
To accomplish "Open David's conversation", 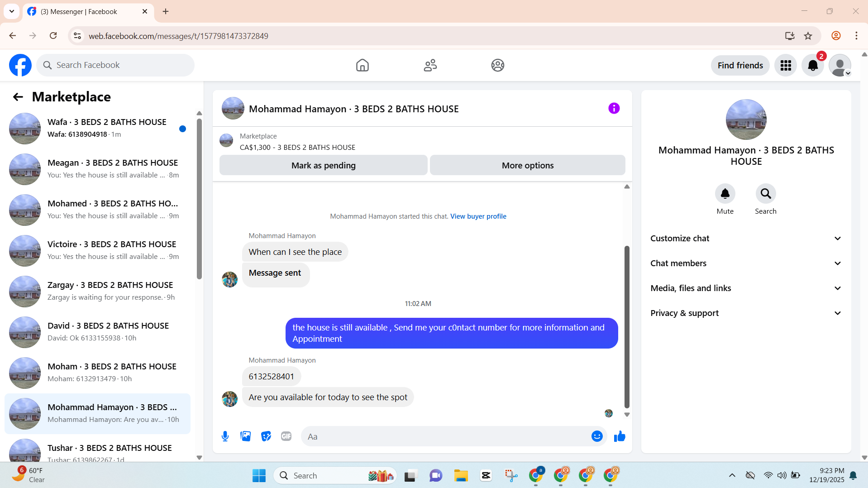I will coord(97,332).
